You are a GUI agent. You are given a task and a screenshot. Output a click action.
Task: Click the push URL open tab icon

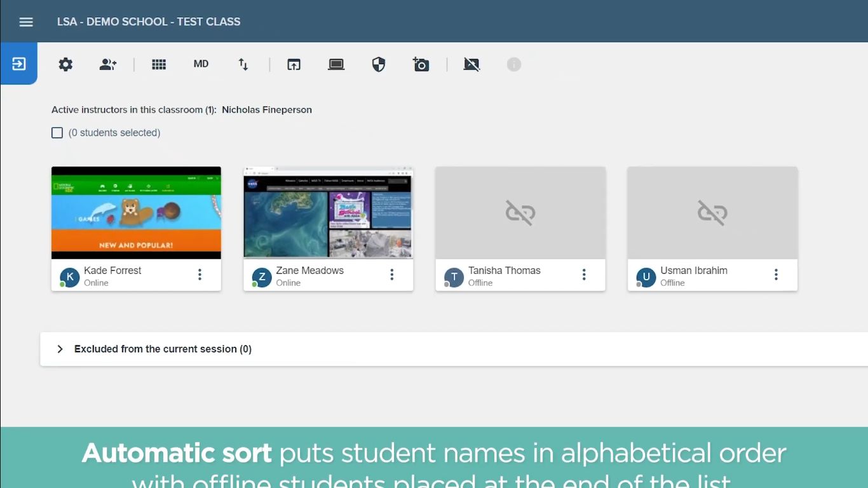click(x=294, y=64)
